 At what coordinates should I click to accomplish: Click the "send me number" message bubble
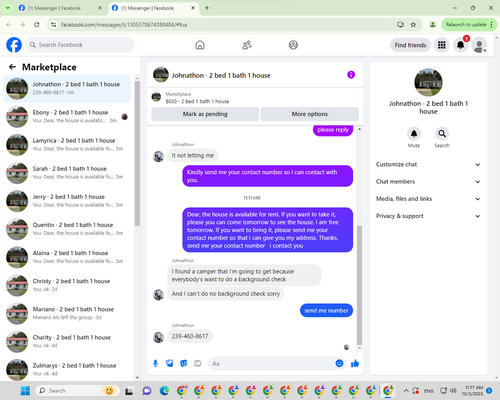326,310
